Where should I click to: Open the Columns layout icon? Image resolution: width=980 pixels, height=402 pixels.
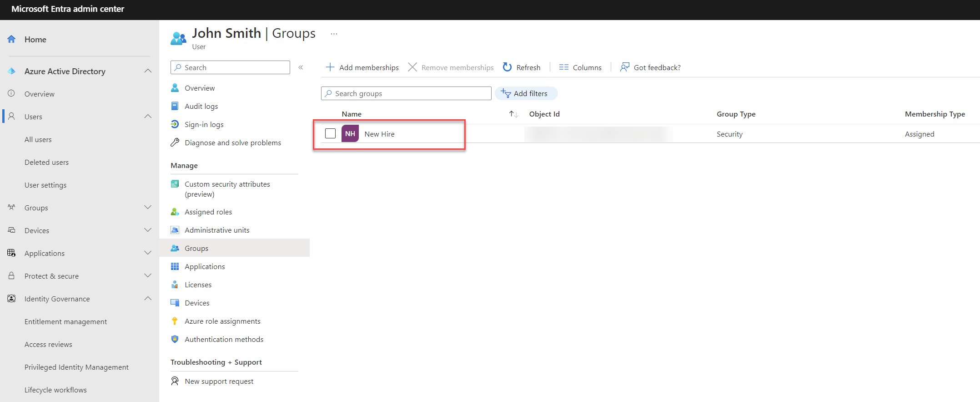(564, 67)
